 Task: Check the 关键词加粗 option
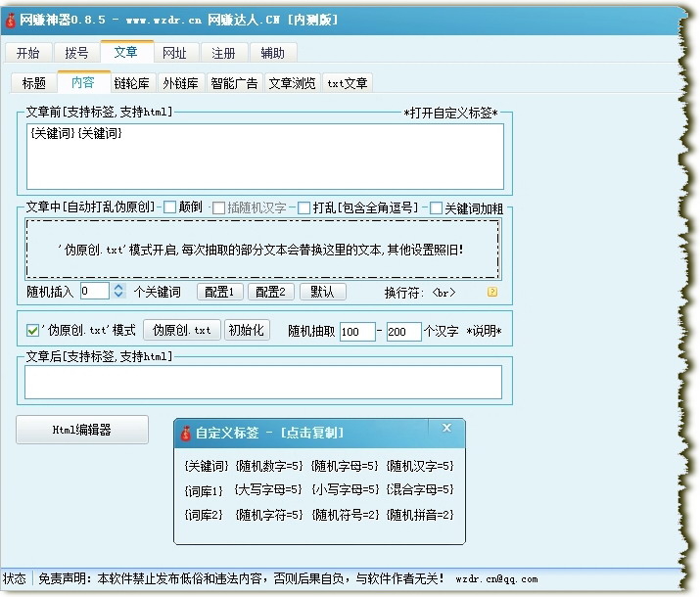coord(436,207)
